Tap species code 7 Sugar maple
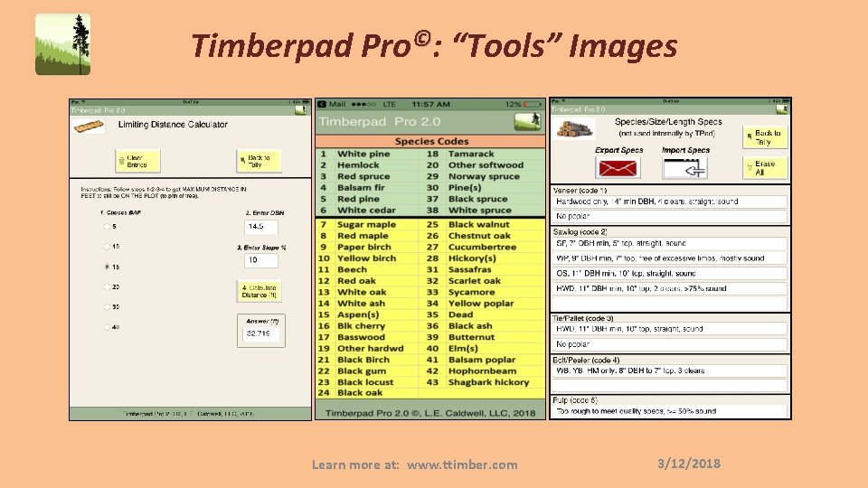The height and width of the screenshot is (488, 868). tap(367, 225)
